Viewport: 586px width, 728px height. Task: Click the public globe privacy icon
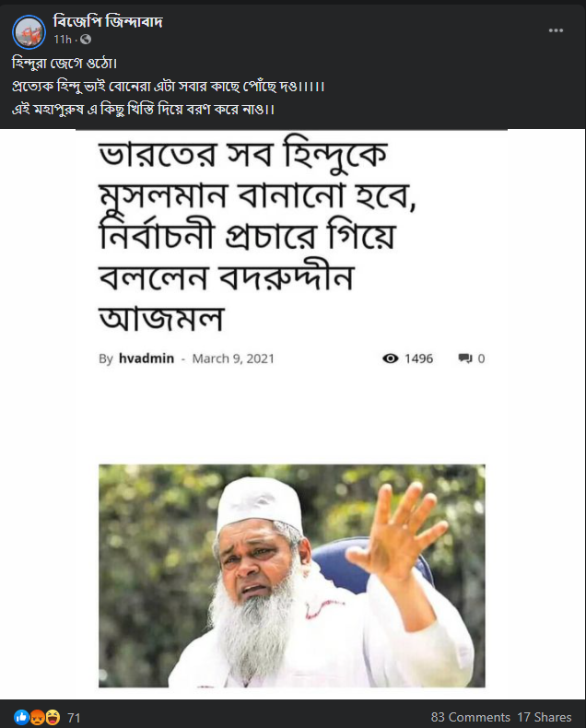tap(86, 40)
